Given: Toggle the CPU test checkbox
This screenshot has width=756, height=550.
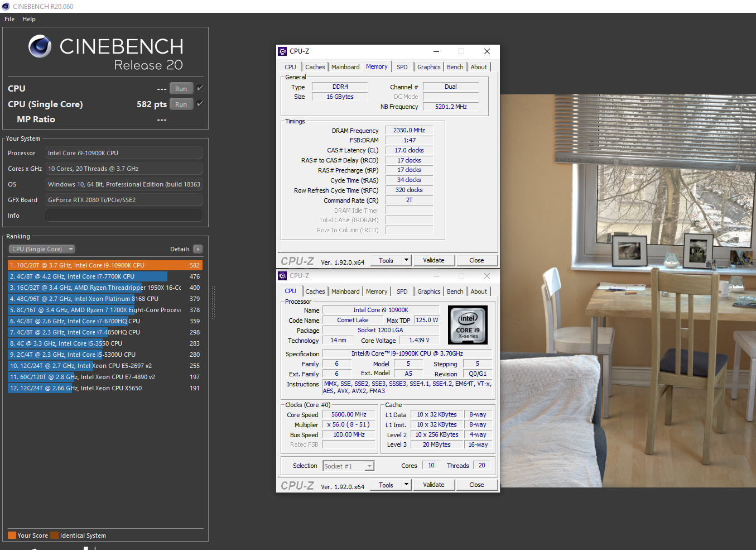Looking at the screenshot, I should tap(200, 88).
